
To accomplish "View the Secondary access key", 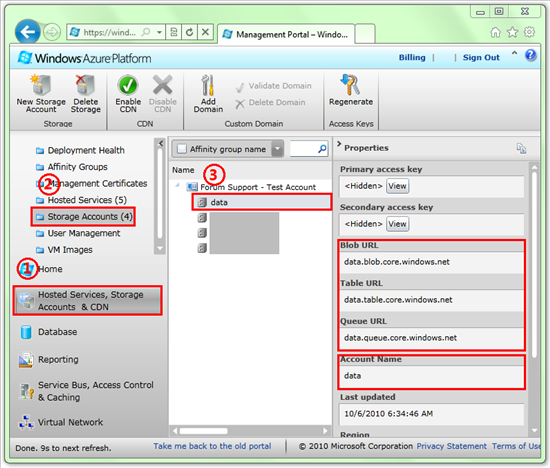I will point(397,224).
